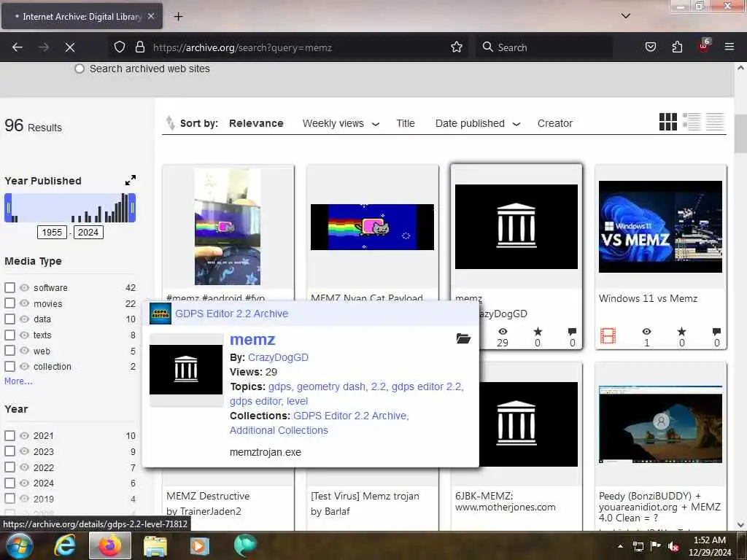The height and width of the screenshot is (560, 747).
Task: Check the 2021 year filter
Action: 9,436
